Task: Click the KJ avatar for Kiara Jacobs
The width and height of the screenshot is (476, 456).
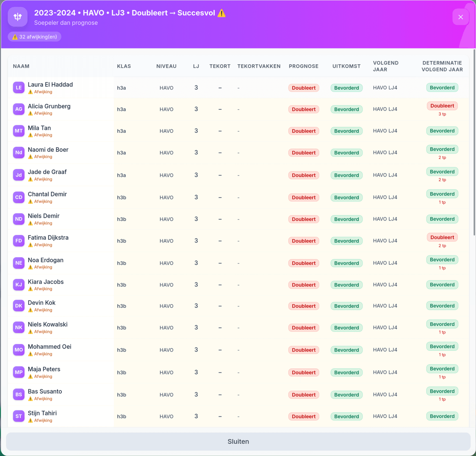Action: 19,285
